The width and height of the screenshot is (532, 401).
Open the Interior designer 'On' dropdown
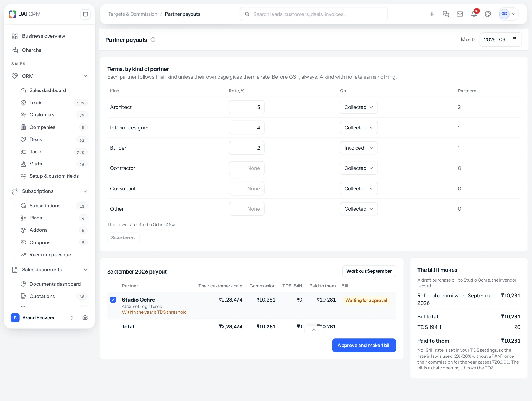(x=359, y=128)
